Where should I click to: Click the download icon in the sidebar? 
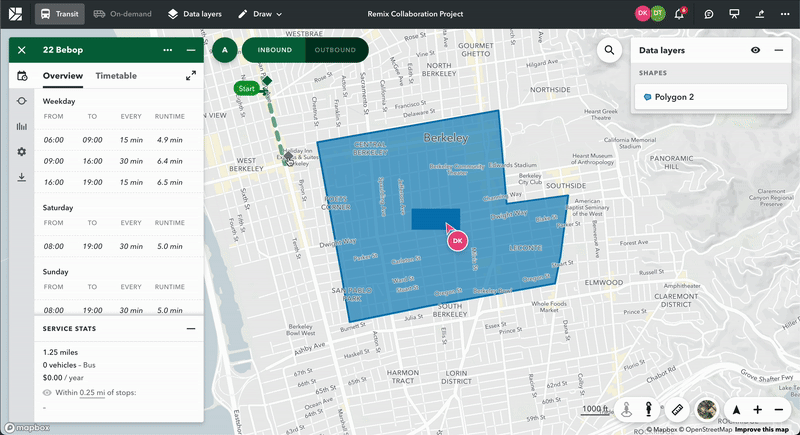21,178
